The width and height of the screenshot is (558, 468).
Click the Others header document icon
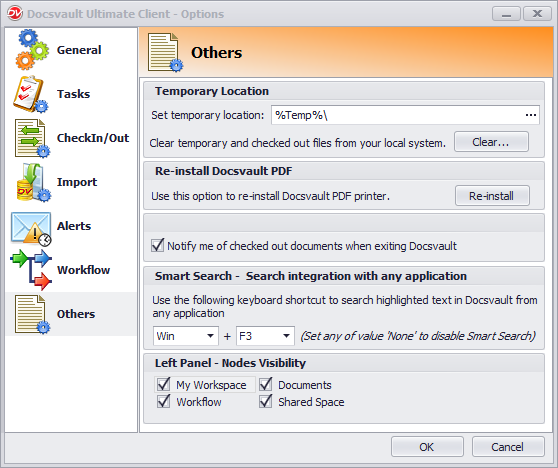click(x=165, y=52)
